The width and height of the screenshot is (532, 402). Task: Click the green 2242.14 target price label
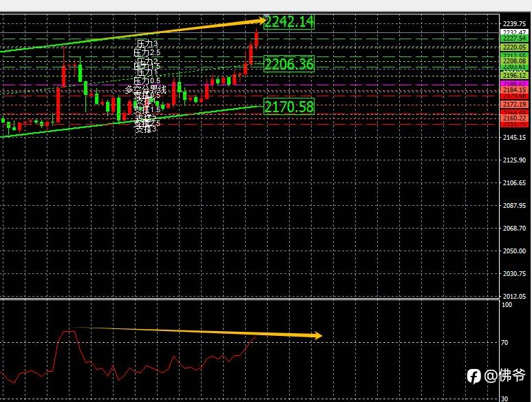[x=289, y=22]
